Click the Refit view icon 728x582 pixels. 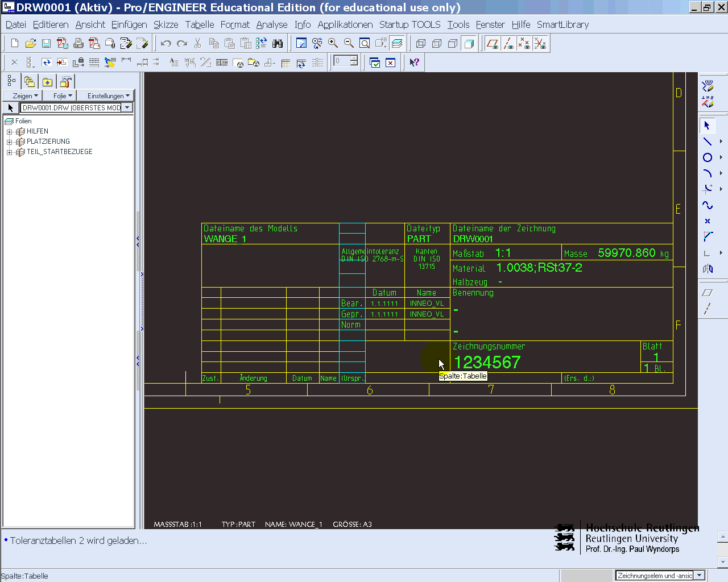(365, 43)
